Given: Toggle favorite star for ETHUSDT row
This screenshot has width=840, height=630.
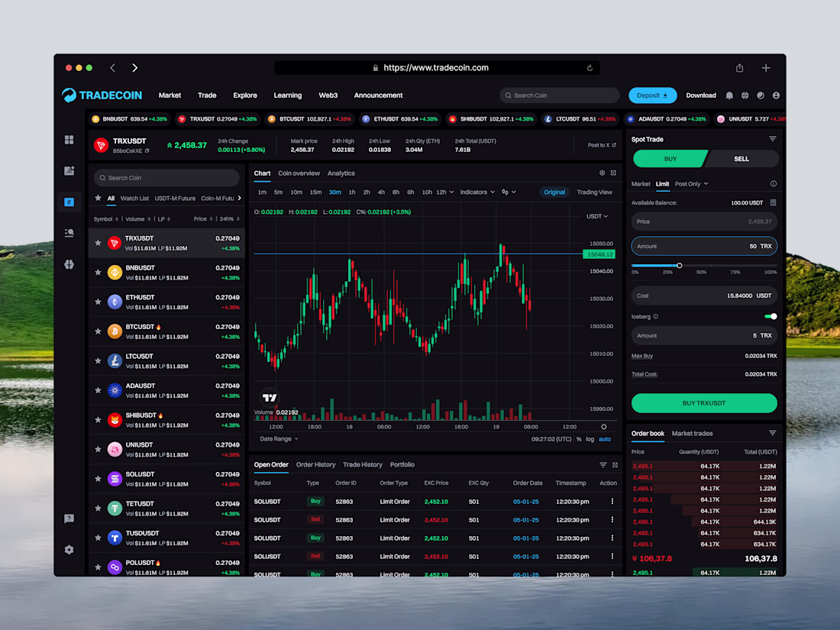Looking at the screenshot, I should click(x=98, y=302).
